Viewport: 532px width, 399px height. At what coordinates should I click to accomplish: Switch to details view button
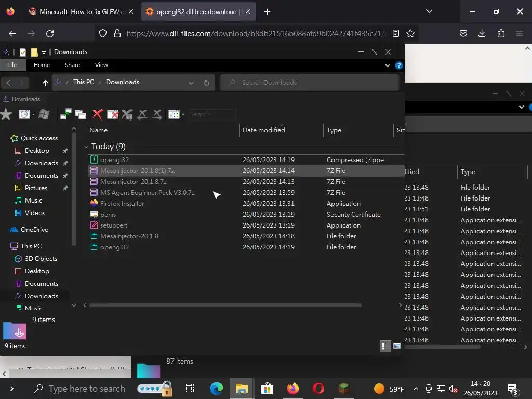385,346
